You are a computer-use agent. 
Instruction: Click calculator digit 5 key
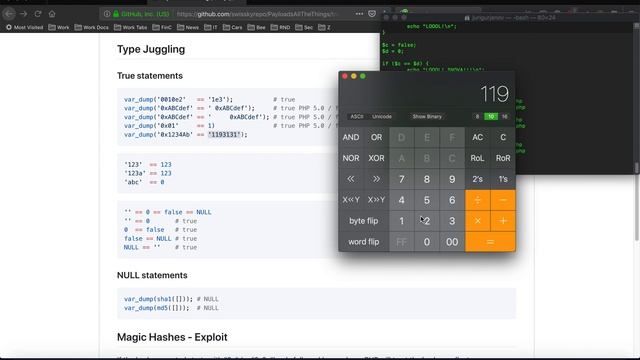427,200
